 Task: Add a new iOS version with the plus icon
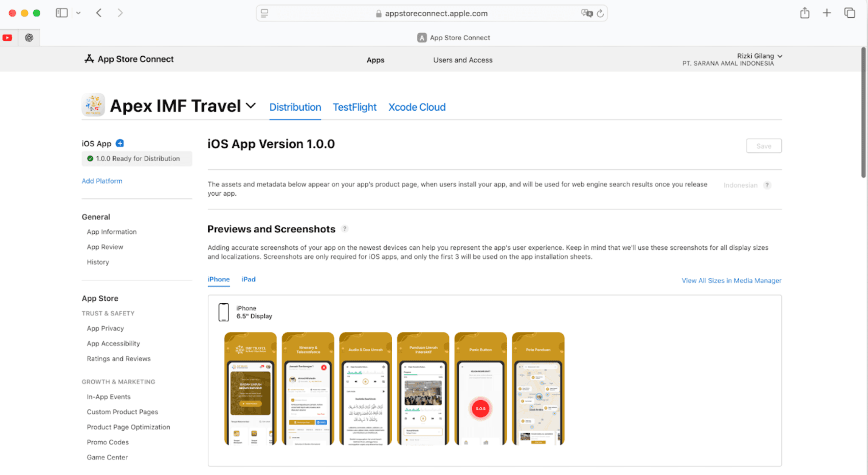click(x=120, y=143)
